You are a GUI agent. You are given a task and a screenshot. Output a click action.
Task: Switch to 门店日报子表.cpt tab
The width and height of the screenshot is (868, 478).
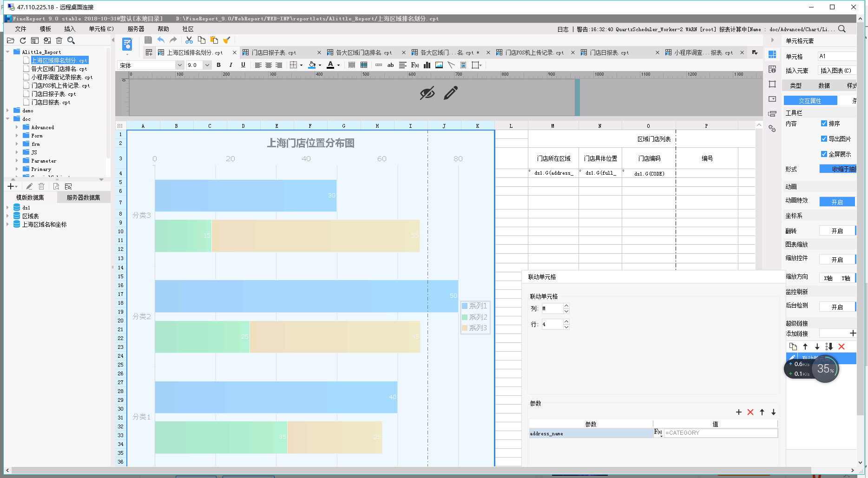point(273,52)
